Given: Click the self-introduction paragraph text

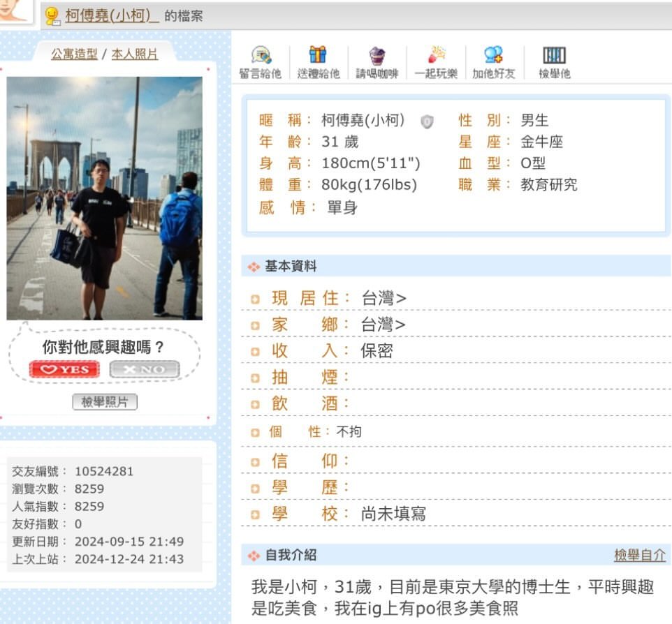Looking at the screenshot, I should coord(453,597).
